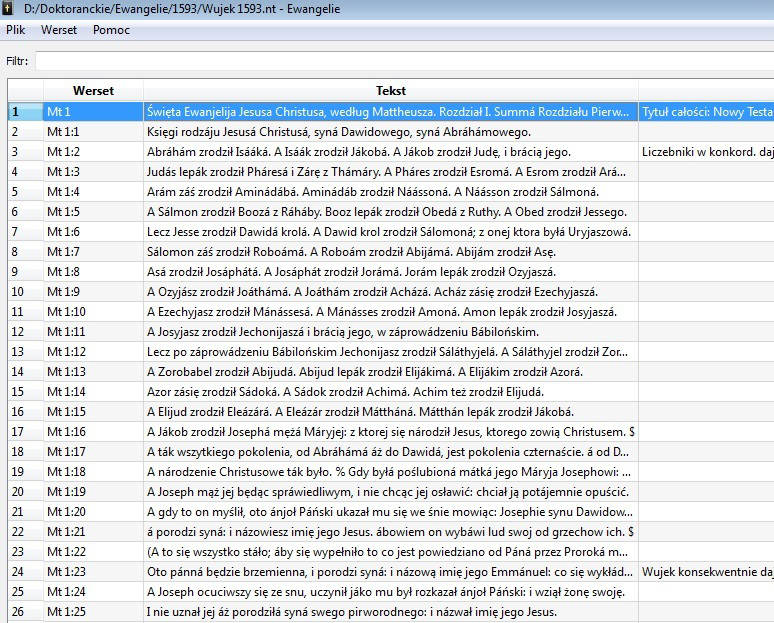Select the Mt 1:11 verse cell
This screenshot has width=774, height=623.
click(93, 332)
